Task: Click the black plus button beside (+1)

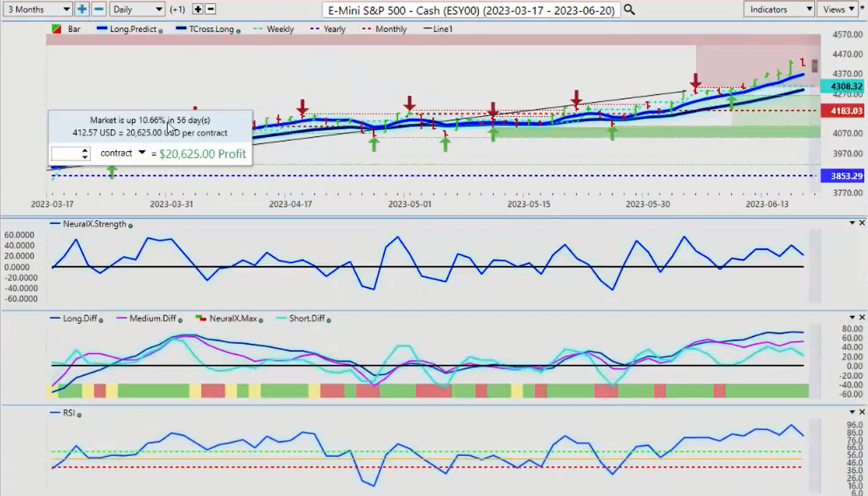Action: pos(198,9)
